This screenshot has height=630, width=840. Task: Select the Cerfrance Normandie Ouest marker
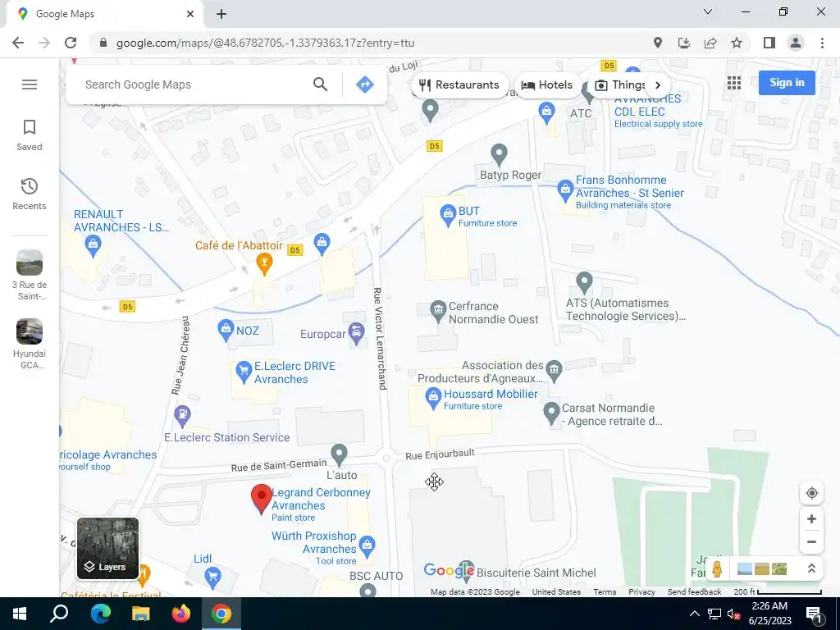click(438, 311)
